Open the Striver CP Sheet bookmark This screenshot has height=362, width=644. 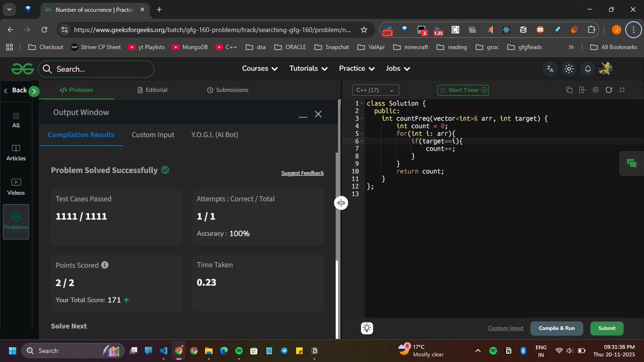[96, 47]
